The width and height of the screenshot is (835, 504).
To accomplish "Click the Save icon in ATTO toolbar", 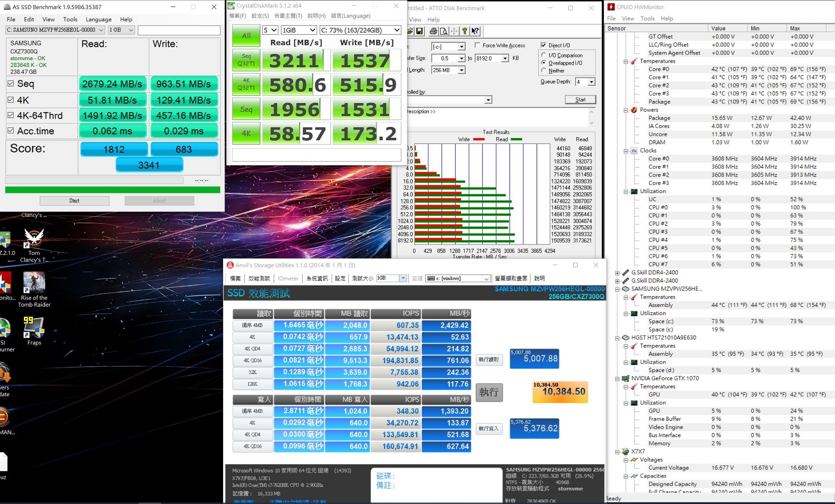I will pos(420,31).
